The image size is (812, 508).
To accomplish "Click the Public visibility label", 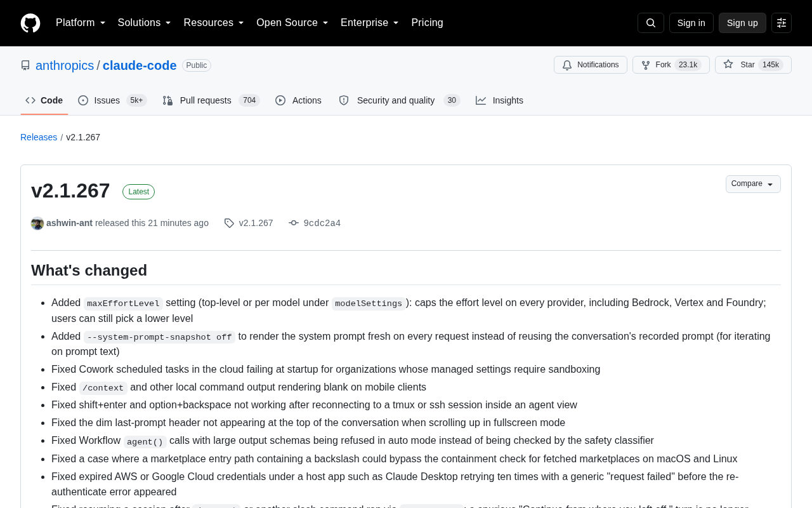I will click(x=197, y=65).
